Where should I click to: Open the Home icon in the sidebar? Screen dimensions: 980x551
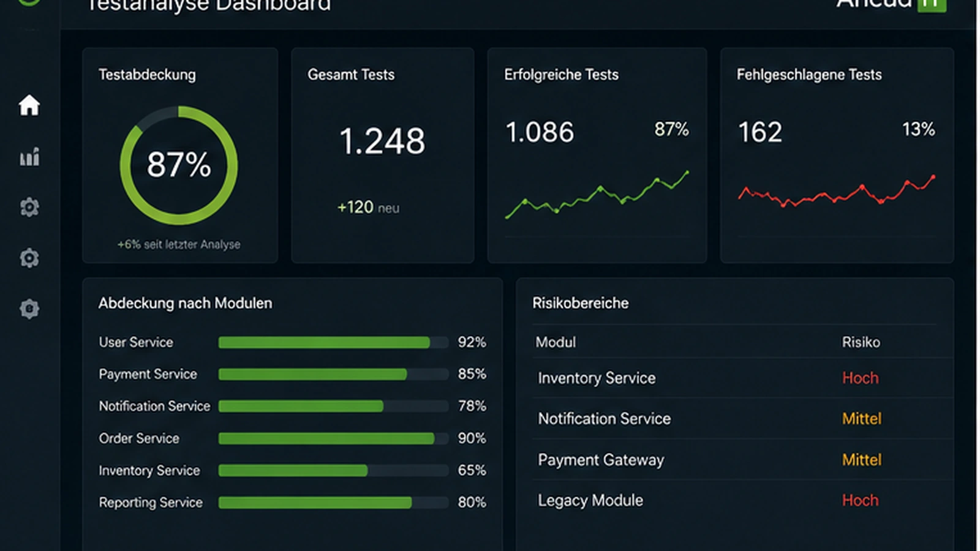(x=29, y=105)
